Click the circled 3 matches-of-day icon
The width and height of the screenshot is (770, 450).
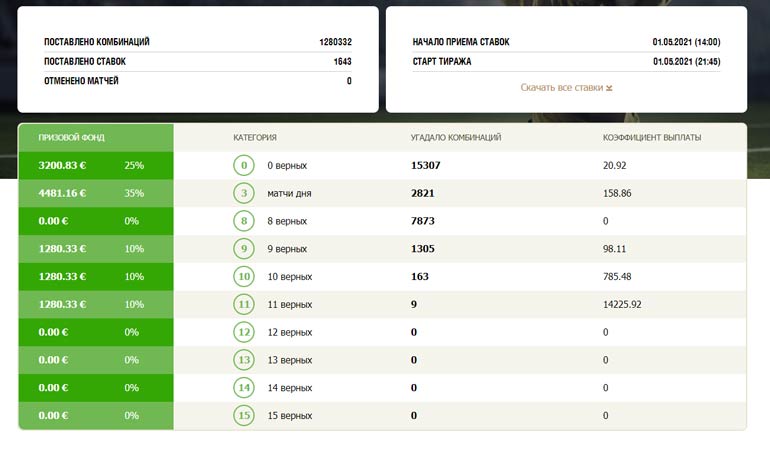pyautogui.click(x=244, y=193)
